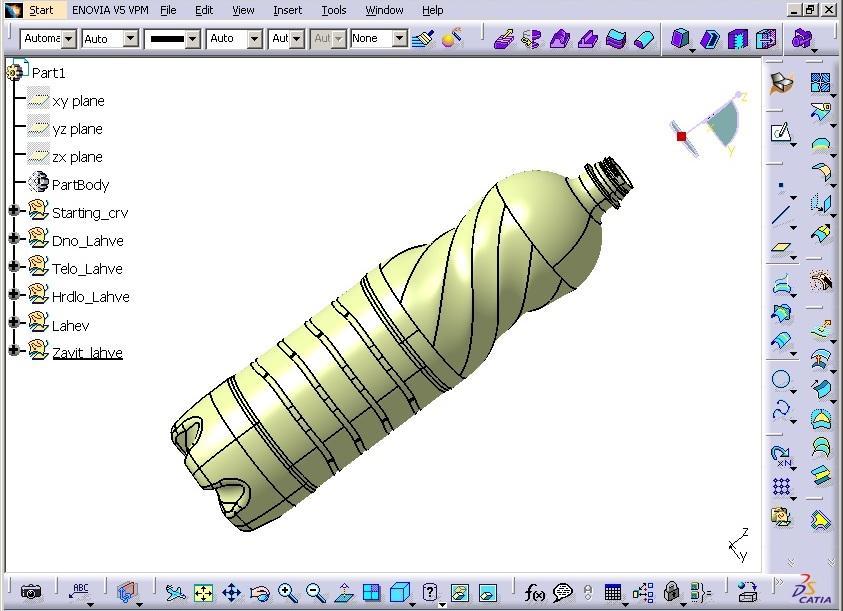Expand the Dno_Lahve tree node

(x=14, y=238)
